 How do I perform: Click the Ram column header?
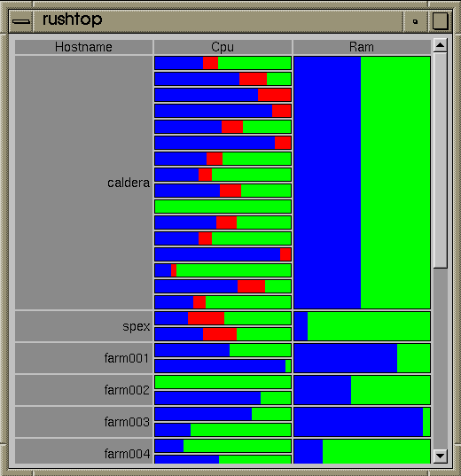pos(362,47)
